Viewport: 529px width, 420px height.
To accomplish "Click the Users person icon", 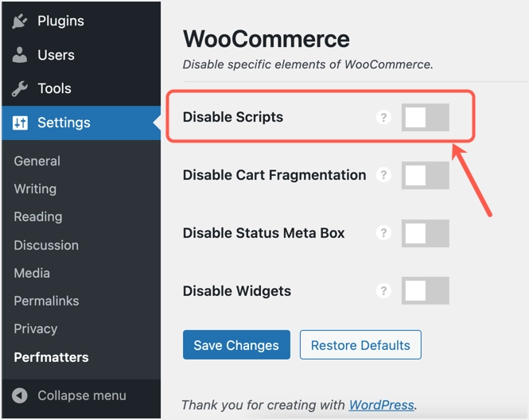I will 20,55.
